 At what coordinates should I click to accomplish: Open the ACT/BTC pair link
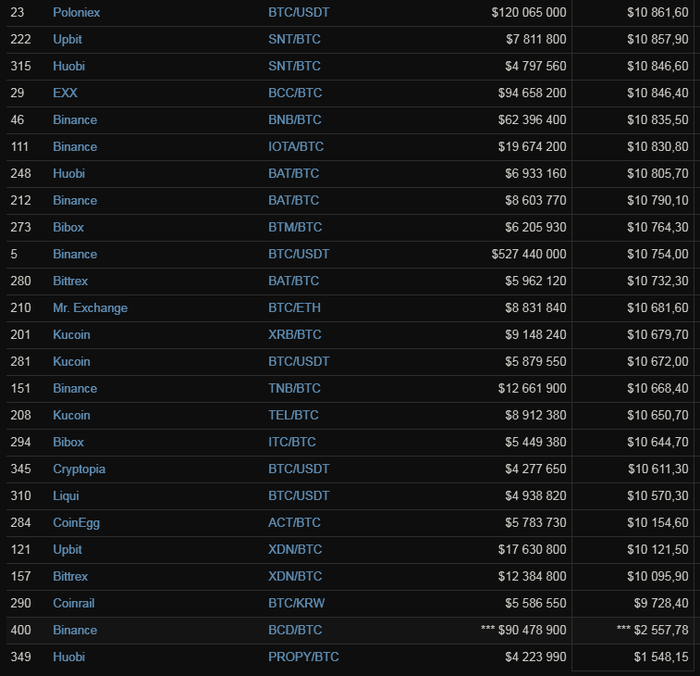[294, 523]
